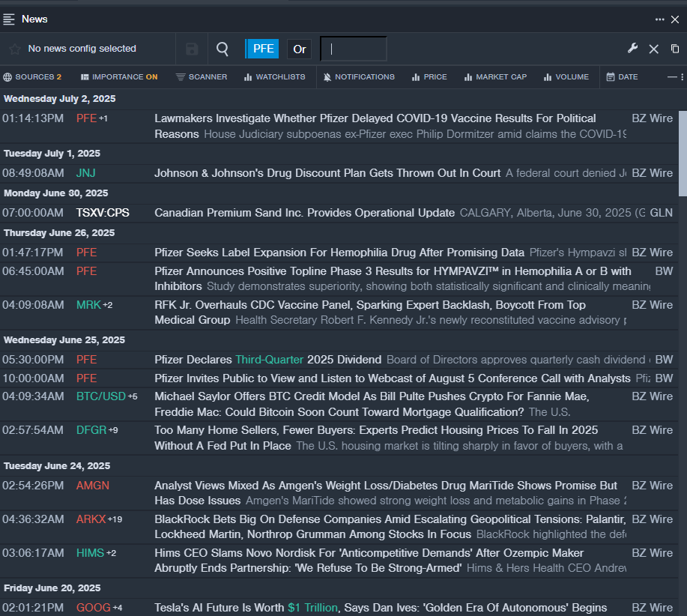Viewport: 687px width, 616px height.
Task: Open settings with the wrench icon
Action: pyautogui.click(x=632, y=48)
